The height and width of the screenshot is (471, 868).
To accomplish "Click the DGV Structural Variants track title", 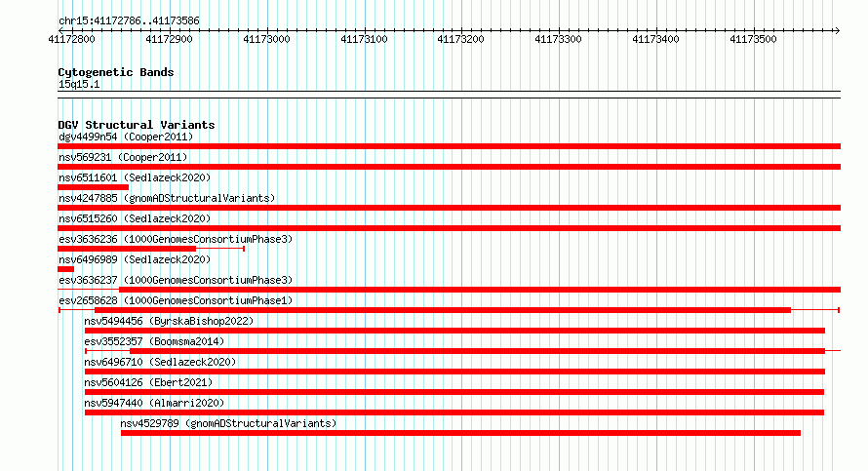I will [x=137, y=125].
